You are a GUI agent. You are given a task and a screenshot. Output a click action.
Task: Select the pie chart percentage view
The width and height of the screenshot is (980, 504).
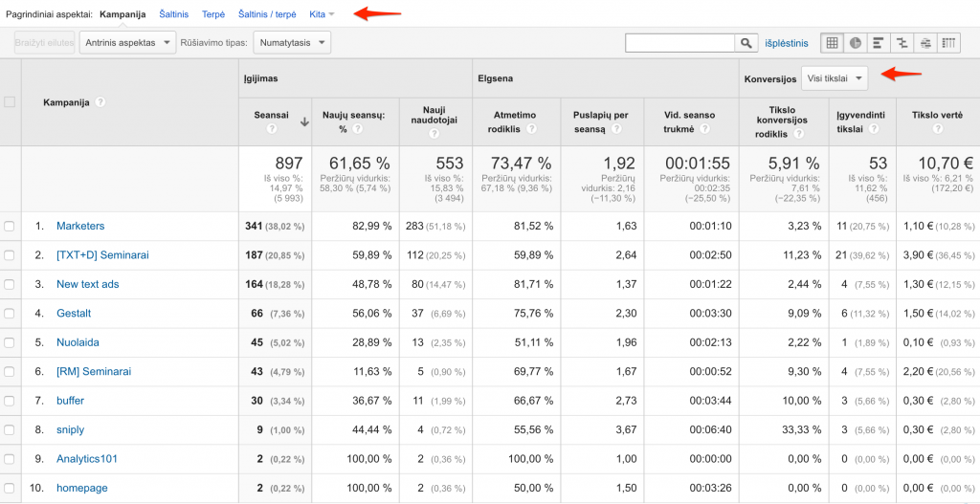855,43
